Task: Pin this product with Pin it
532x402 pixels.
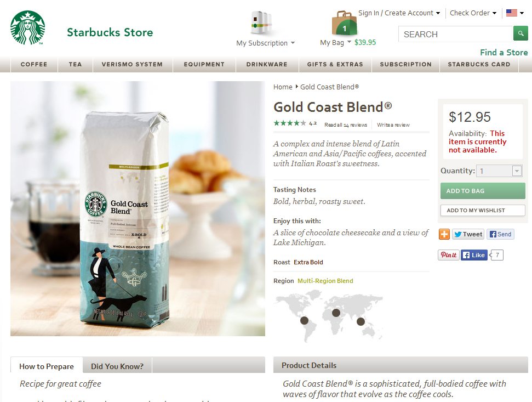Action: coord(449,255)
